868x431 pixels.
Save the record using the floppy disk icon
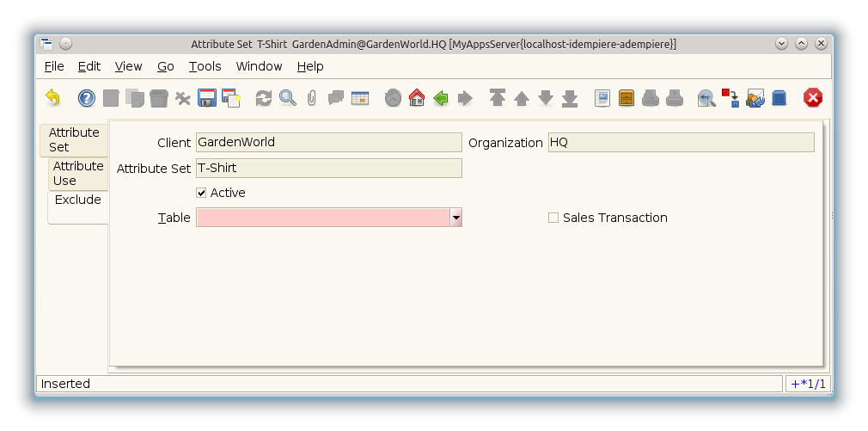(207, 98)
